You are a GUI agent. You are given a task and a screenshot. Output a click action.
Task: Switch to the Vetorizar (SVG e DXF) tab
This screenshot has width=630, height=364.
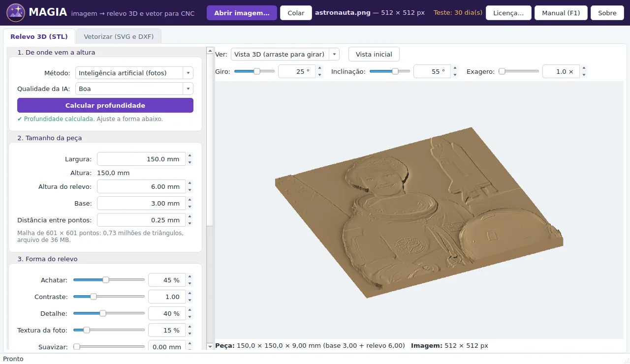click(119, 36)
